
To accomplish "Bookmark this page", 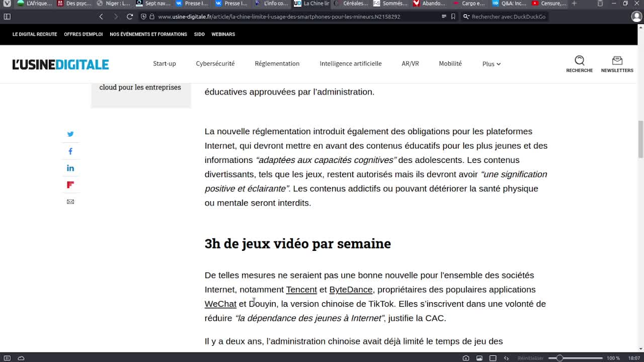I will [x=453, y=17].
